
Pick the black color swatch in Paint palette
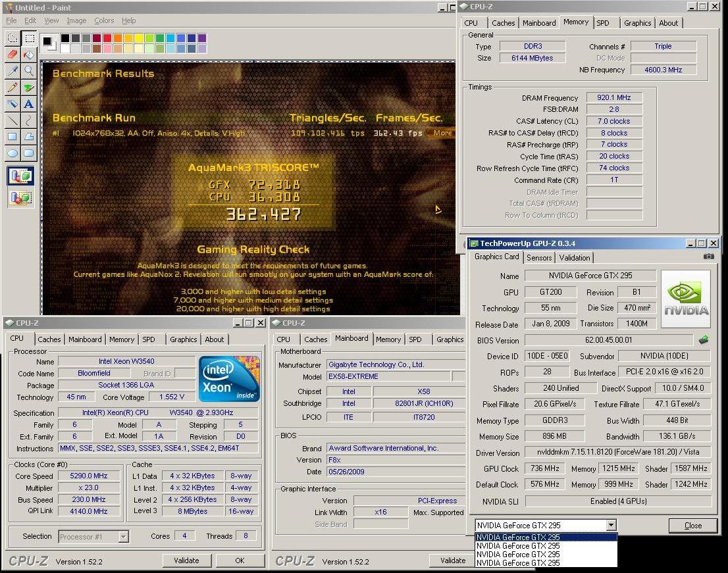coord(65,38)
